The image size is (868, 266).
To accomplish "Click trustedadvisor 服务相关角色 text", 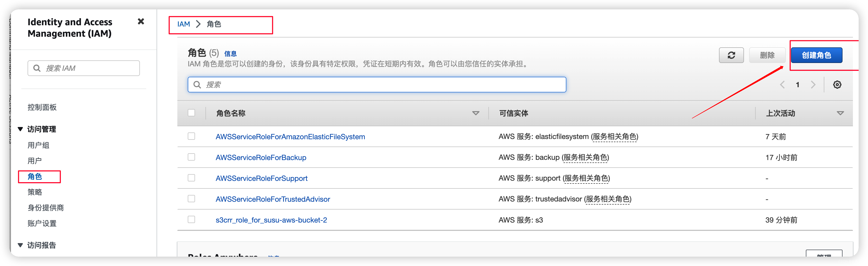I will click(607, 200).
